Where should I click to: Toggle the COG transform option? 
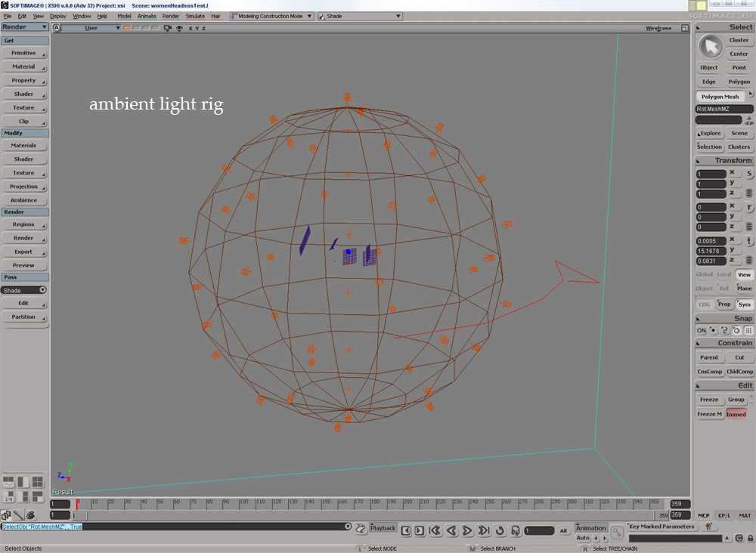coord(705,304)
